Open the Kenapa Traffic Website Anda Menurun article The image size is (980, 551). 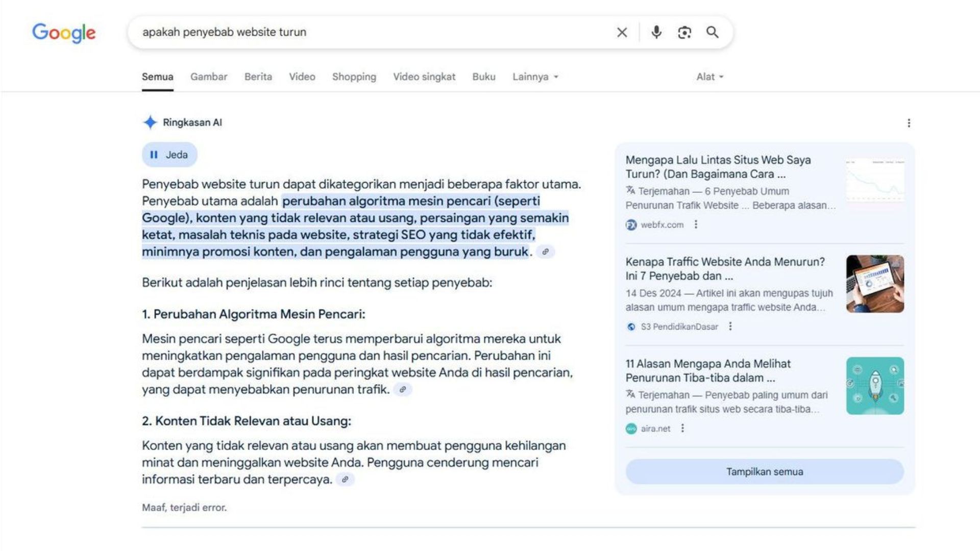725,269
